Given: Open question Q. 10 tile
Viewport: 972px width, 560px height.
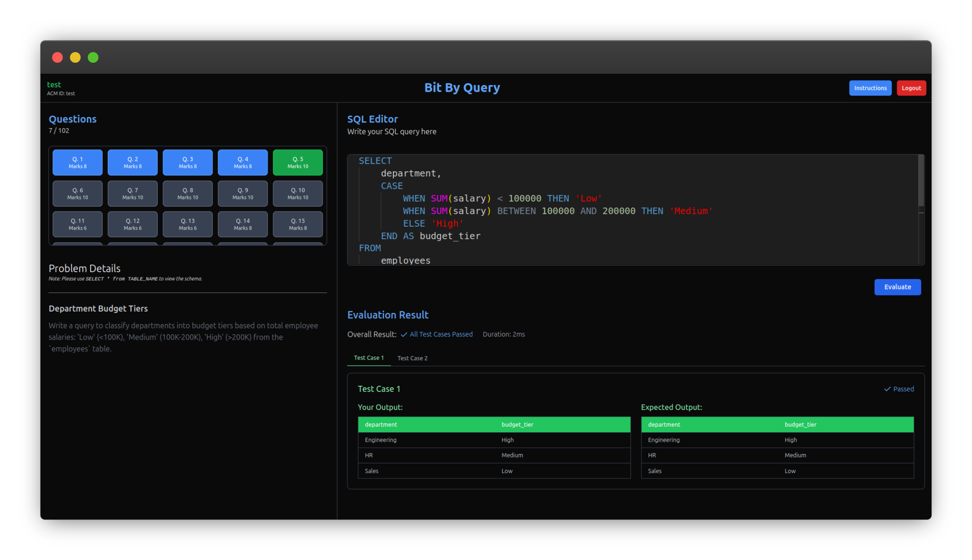Looking at the screenshot, I should (x=298, y=194).
